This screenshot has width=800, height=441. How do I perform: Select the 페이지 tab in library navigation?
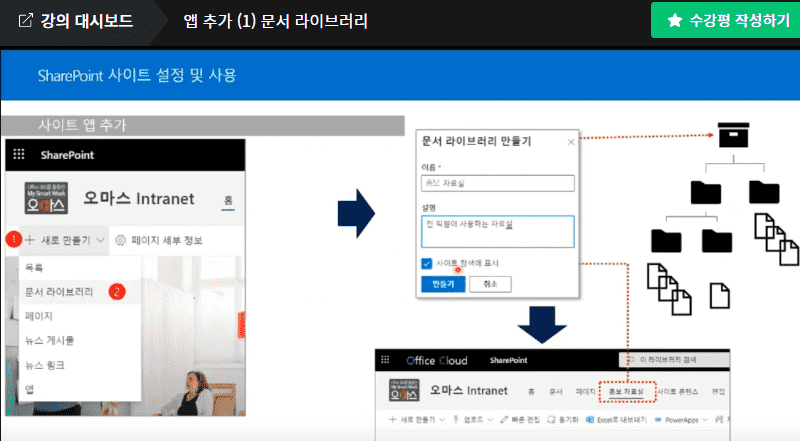585,391
